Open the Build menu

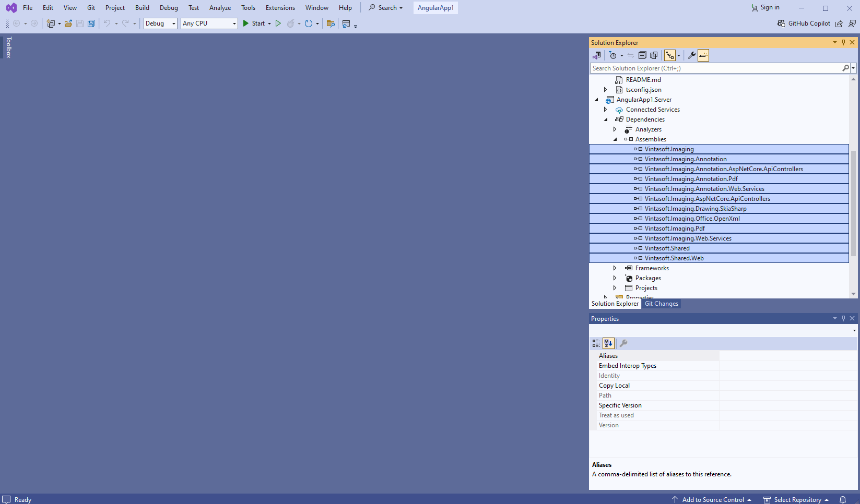(x=142, y=8)
